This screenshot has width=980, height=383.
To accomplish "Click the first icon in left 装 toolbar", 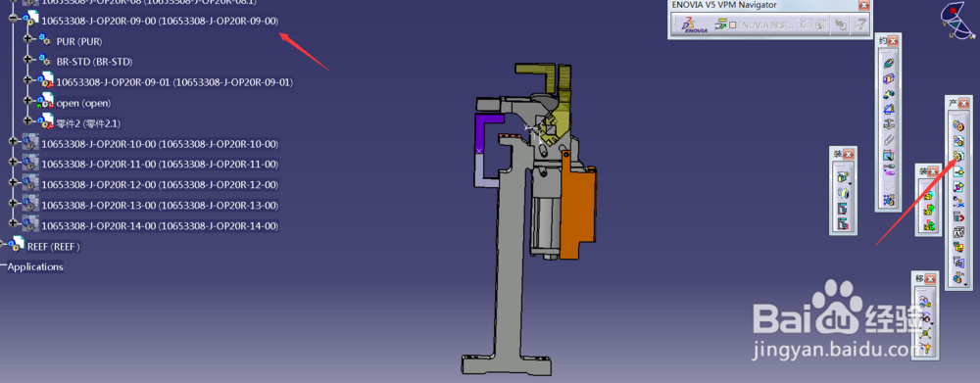I will [843, 177].
